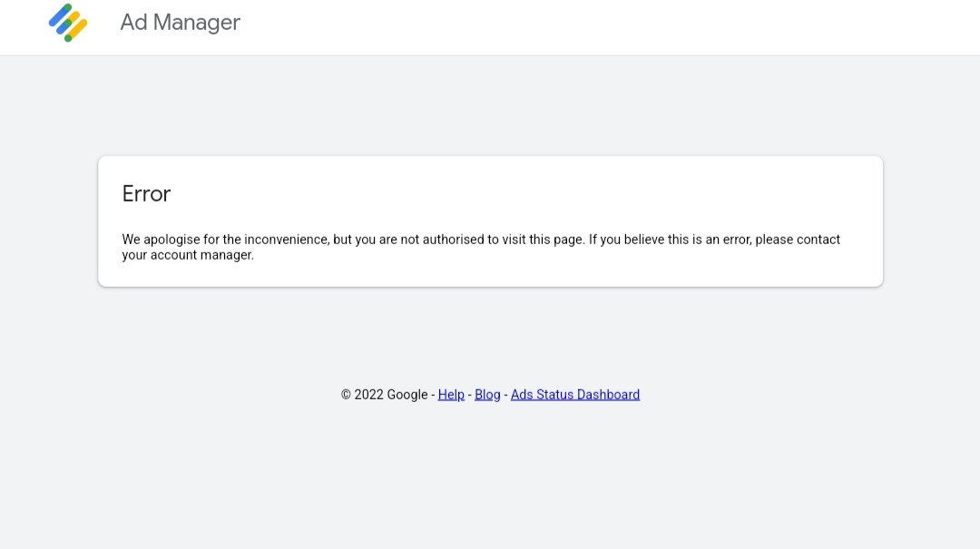The width and height of the screenshot is (980, 549).
Task: Click "your account manager." on the second line
Action: point(188,255)
